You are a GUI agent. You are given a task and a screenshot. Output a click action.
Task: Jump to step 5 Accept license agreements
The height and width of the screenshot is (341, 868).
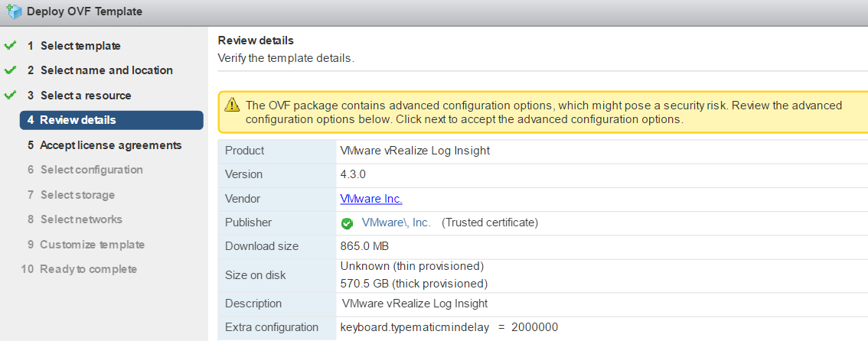tap(105, 145)
